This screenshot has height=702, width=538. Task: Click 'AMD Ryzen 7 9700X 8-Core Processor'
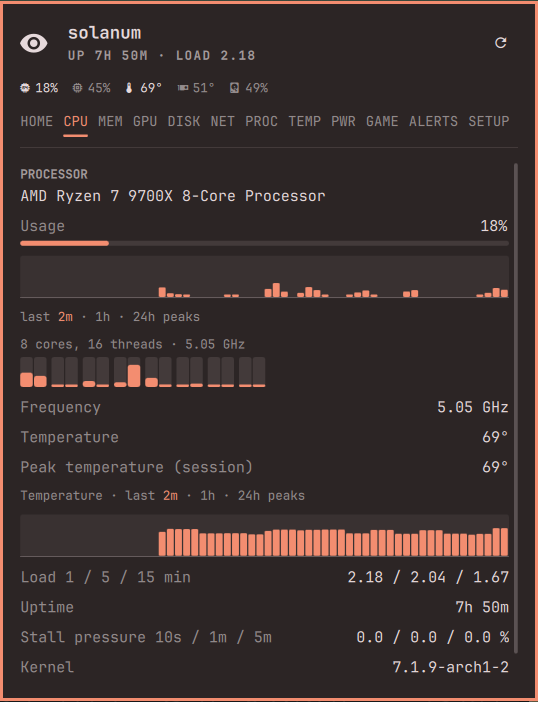[x=173, y=196]
